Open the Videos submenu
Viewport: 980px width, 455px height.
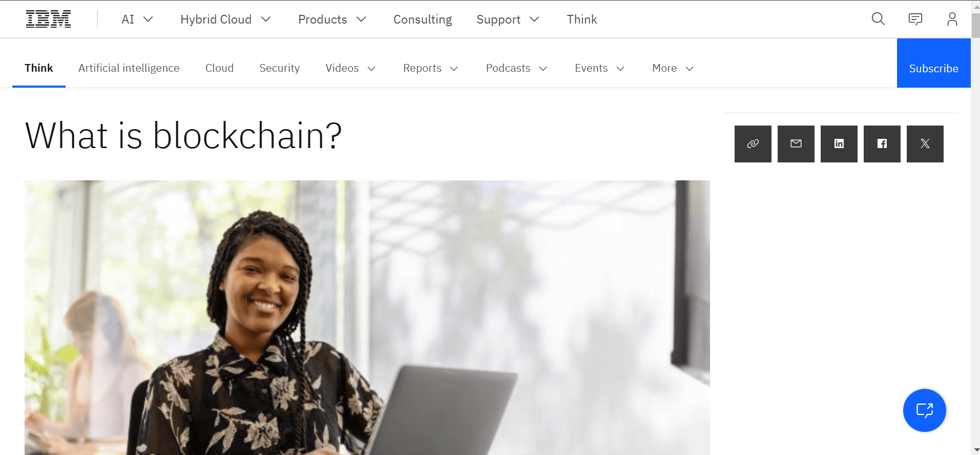350,68
